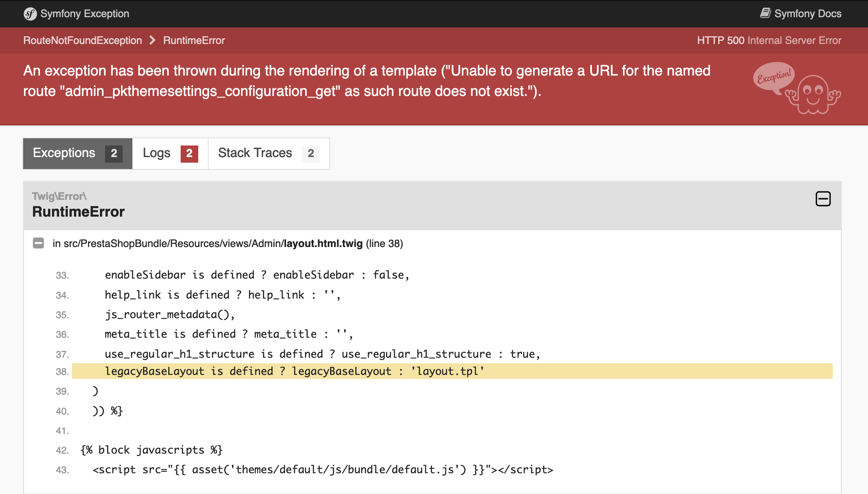Collapse the RuntimeError exception panel
Viewport: 868px width, 494px height.
coord(823,199)
